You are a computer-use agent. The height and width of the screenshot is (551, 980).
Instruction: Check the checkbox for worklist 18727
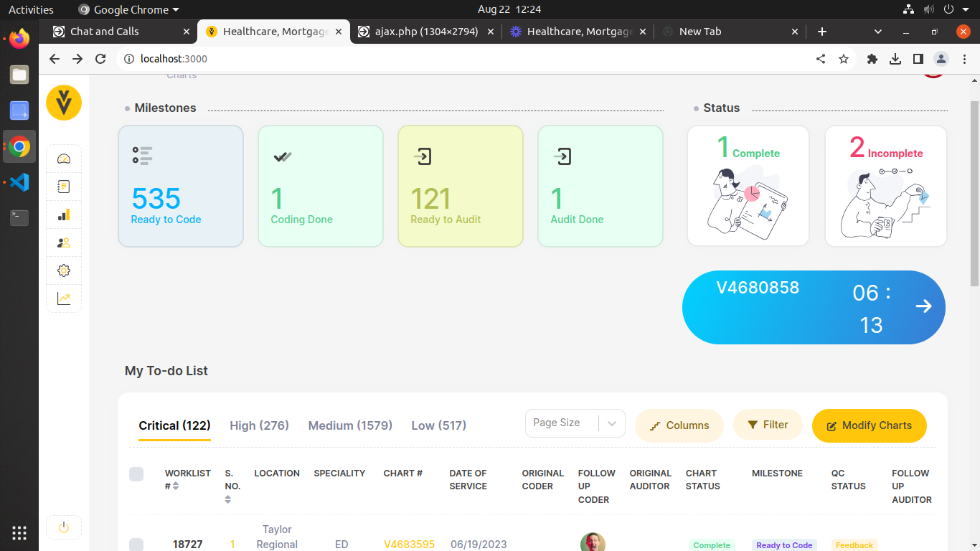(136, 545)
